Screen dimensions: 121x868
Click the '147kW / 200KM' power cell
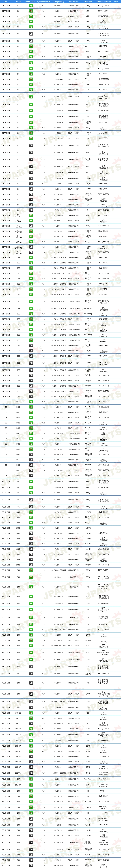(73, 309)
